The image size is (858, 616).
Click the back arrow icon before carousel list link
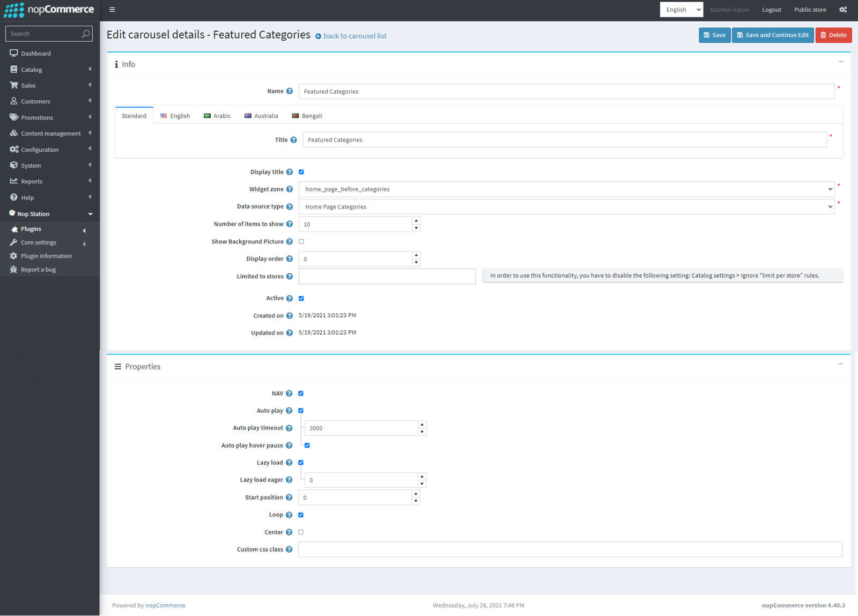tap(319, 36)
